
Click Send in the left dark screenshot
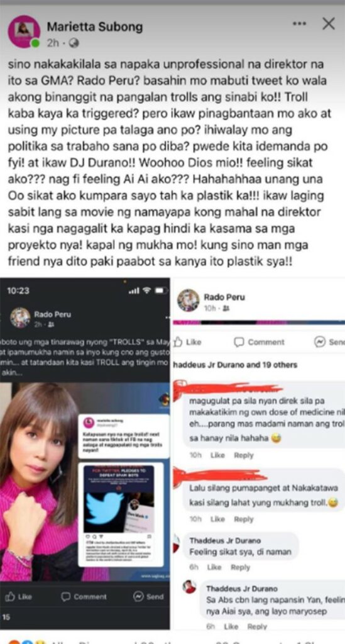148,596
